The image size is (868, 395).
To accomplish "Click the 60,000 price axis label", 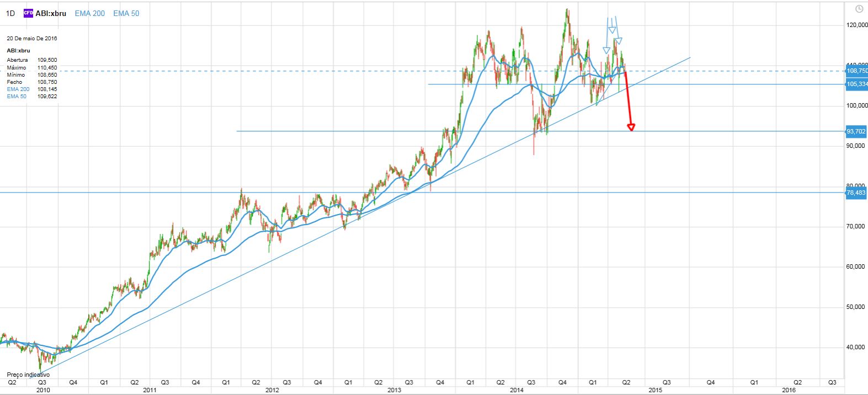I will pyautogui.click(x=856, y=266).
